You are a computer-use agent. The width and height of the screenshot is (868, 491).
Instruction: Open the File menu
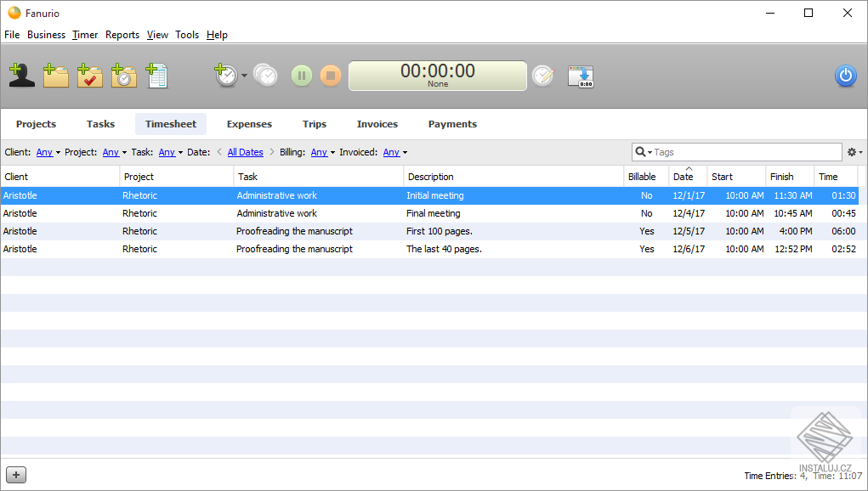pyautogui.click(x=12, y=35)
